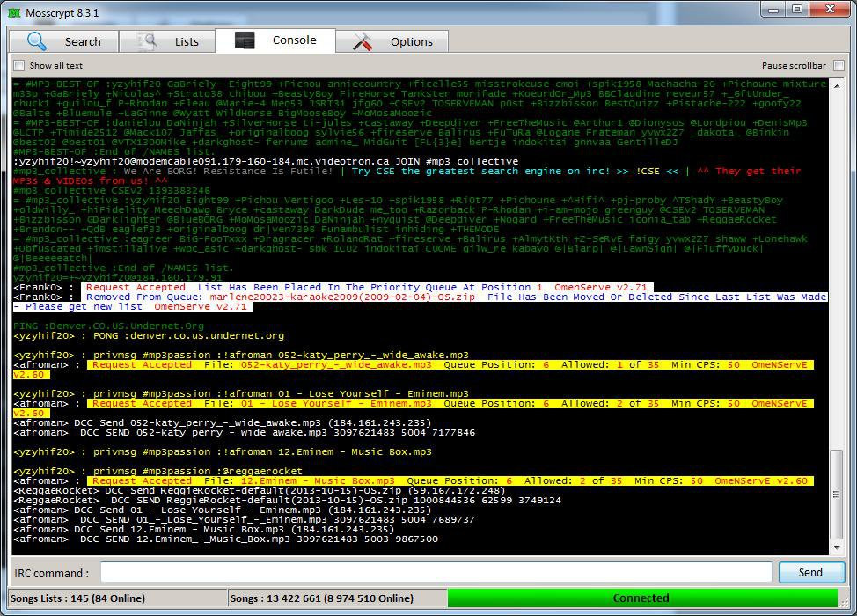
Task: Click the Console terminal icon
Action: click(245, 40)
